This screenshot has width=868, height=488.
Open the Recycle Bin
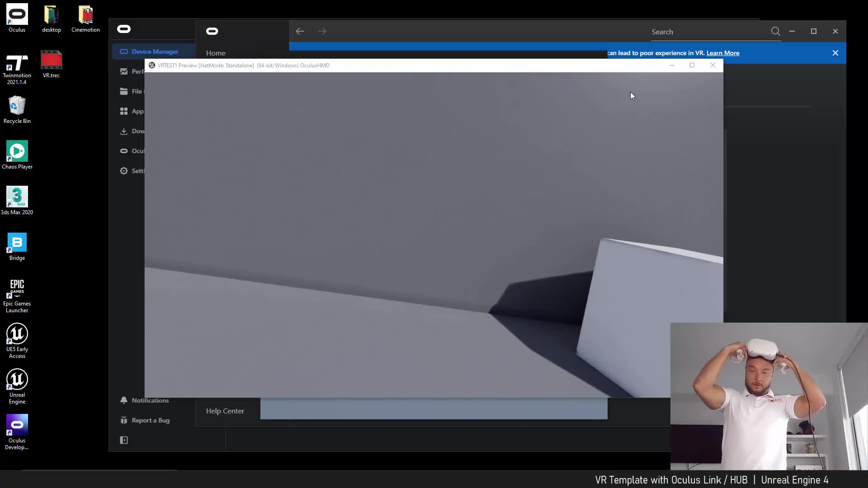pyautogui.click(x=17, y=109)
